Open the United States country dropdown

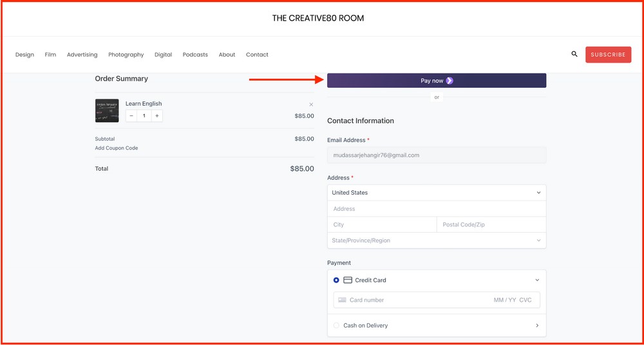(437, 192)
